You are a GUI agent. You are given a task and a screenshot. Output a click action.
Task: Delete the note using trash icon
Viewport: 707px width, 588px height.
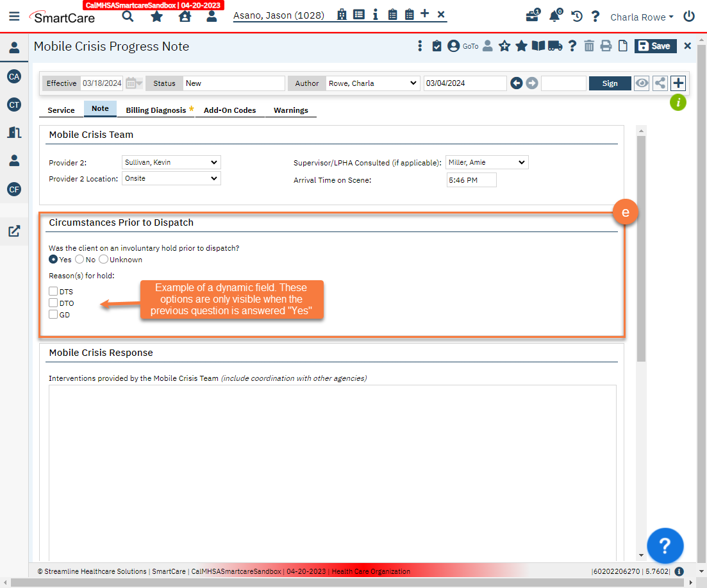pos(589,46)
